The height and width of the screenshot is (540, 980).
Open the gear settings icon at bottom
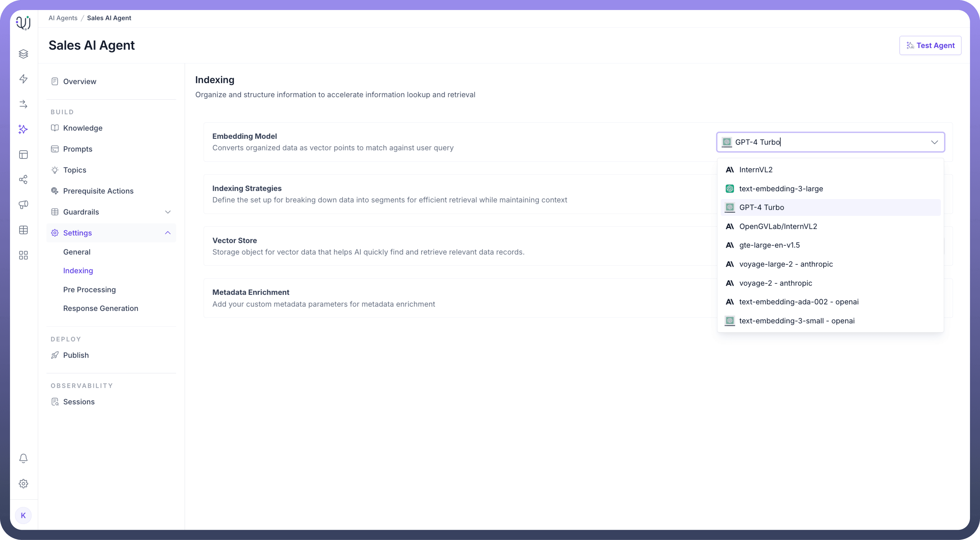tap(23, 483)
